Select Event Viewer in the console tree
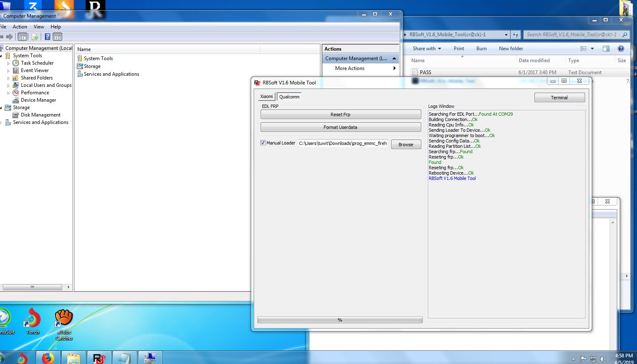The image size is (637, 364). (35, 70)
